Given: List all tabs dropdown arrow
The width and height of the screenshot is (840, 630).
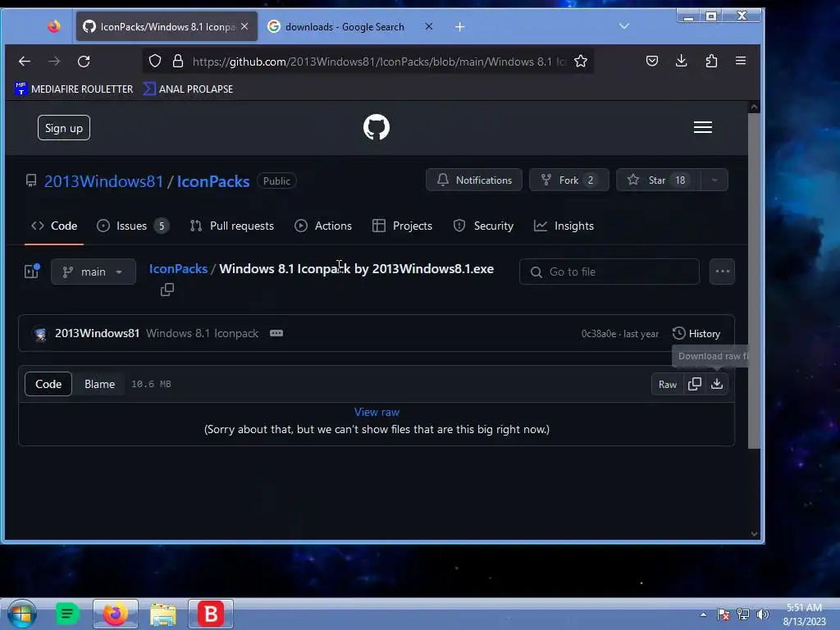Looking at the screenshot, I should [x=624, y=26].
